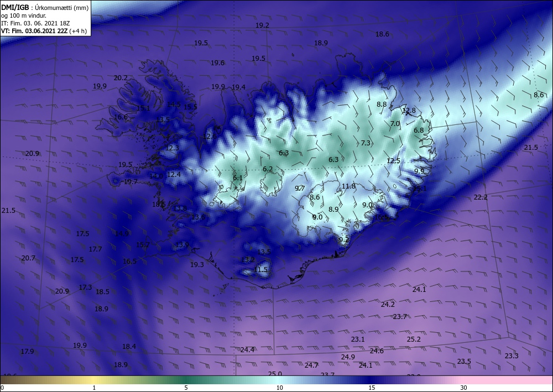
Task: Click the '22.2' value in the east sea
Action: point(481,197)
